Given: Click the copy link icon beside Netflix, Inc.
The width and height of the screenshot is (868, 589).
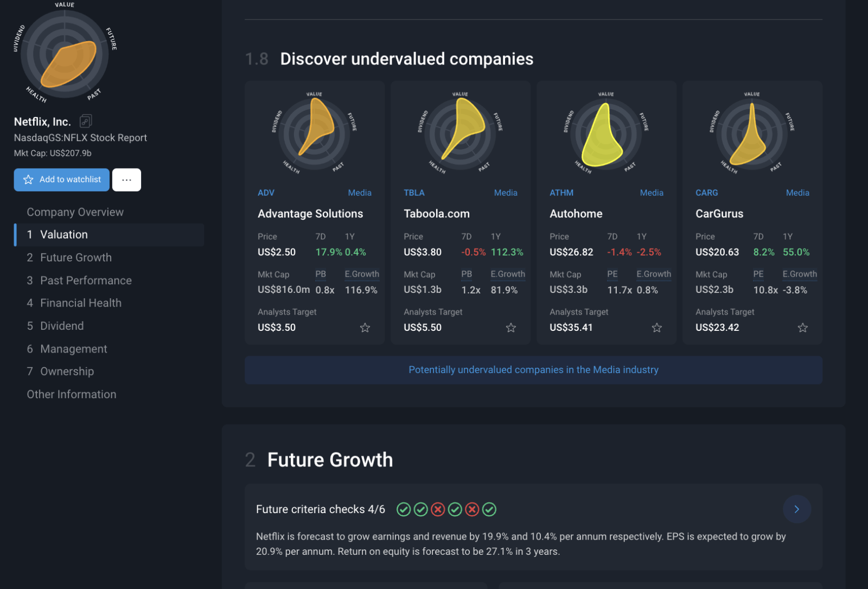Looking at the screenshot, I should [x=86, y=121].
